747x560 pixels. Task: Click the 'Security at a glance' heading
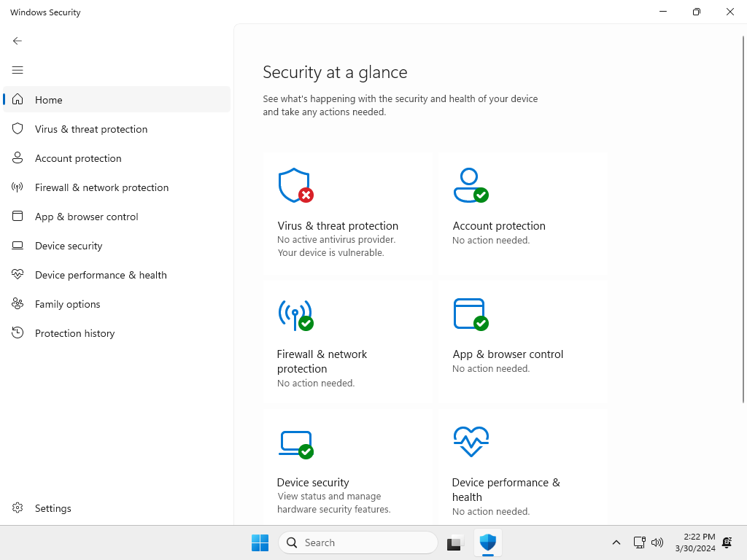click(x=335, y=72)
